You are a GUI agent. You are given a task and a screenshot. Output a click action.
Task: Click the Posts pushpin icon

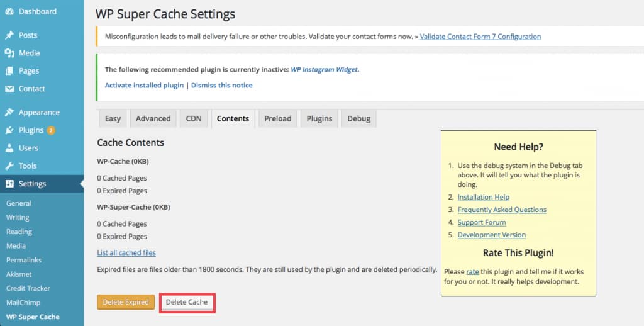[9, 35]
